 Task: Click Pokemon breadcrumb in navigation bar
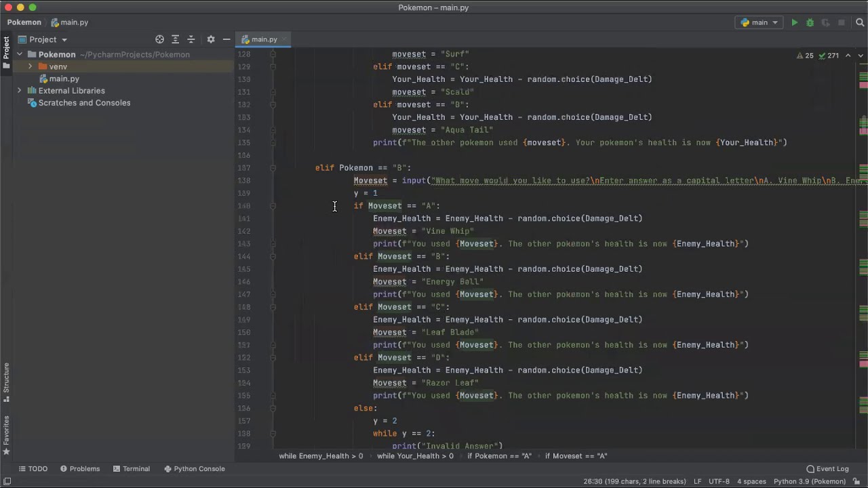click(24, 22)
